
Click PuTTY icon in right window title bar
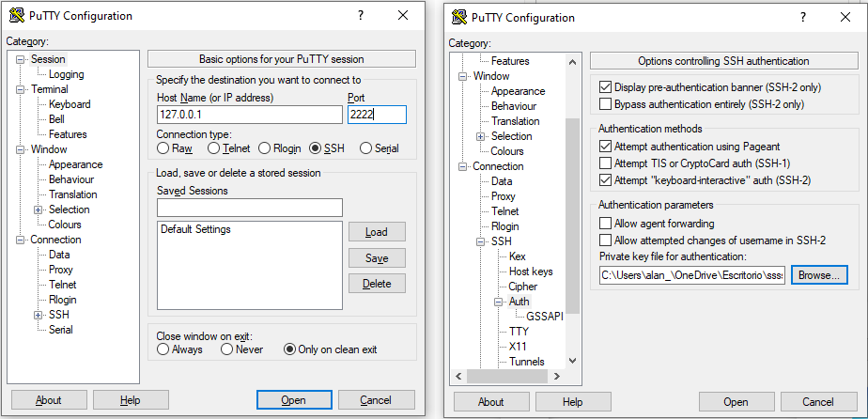click(459, 17)
